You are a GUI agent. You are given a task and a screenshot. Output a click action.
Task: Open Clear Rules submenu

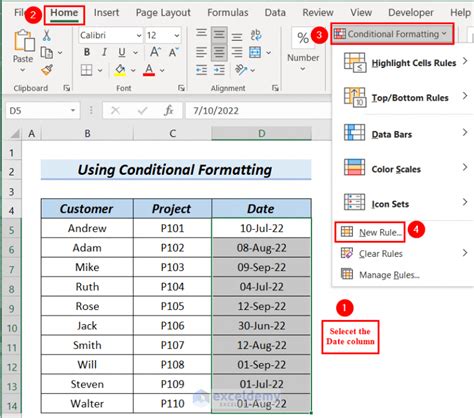[405, 253]
